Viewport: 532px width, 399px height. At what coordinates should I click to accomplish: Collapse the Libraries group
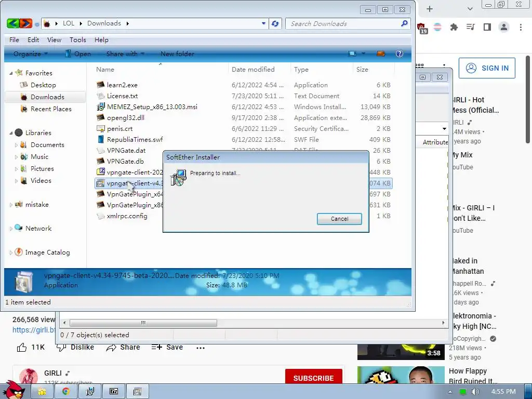pyautogui.click(x=11, y=132)
